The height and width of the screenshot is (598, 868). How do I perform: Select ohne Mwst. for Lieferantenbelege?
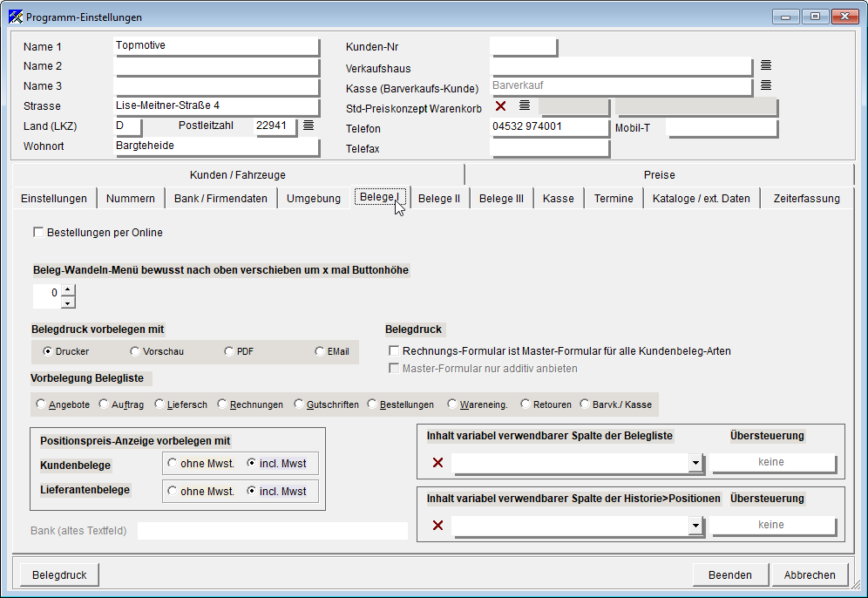click(x=173, y=491)
